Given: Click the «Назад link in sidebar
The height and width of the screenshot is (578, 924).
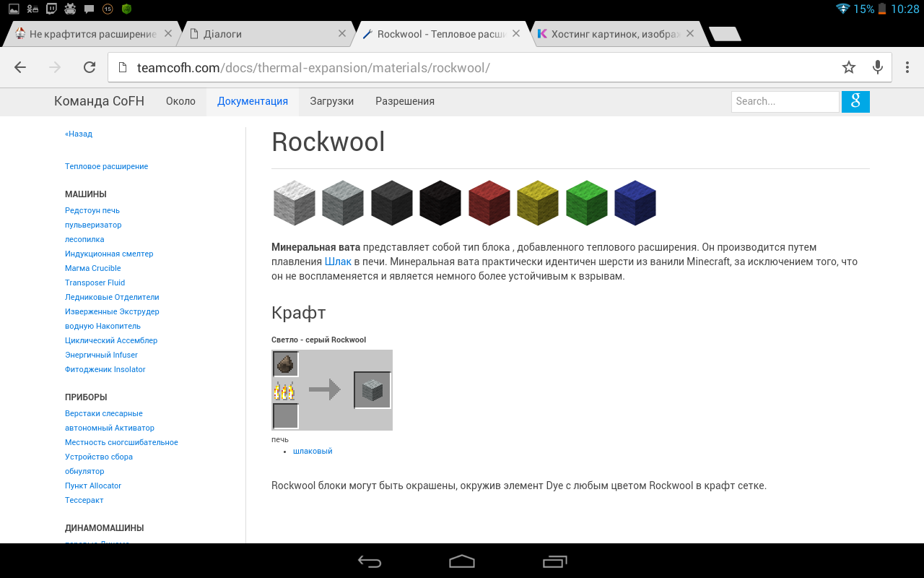Looking at the screenshot, I should (79, 134).
